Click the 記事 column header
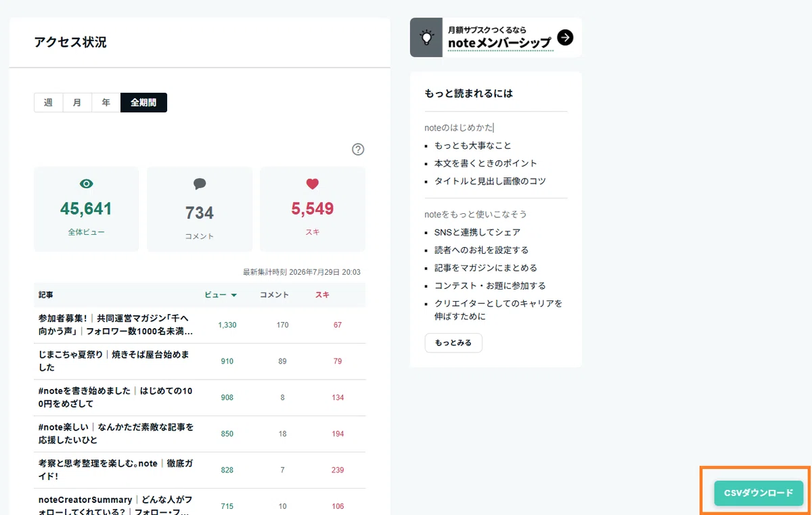Viewport: 812px width, 515px height. click(x=46, y=295)
